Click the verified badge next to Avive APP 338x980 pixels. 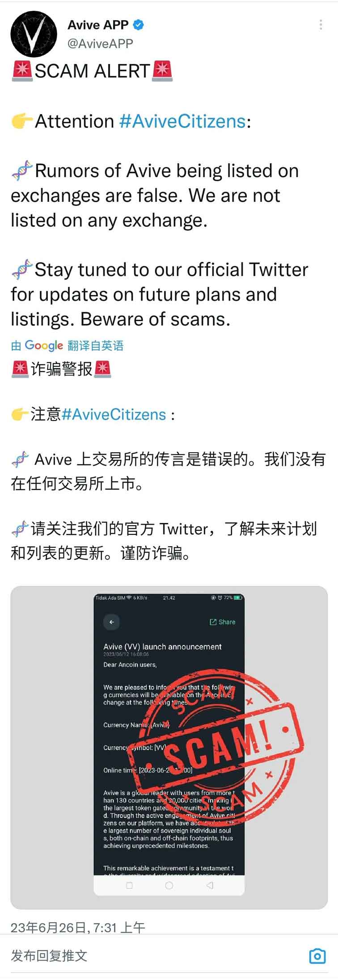click(x=139, y=25)
